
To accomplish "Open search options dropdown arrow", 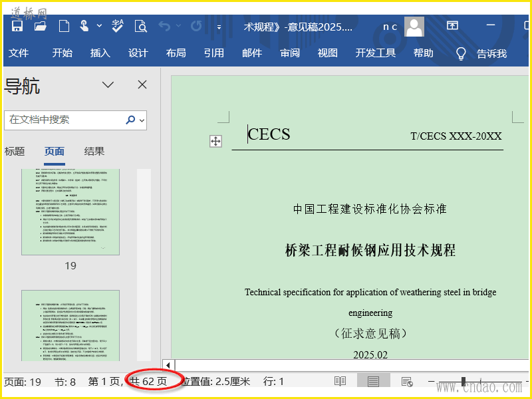I will click(142, 120).
